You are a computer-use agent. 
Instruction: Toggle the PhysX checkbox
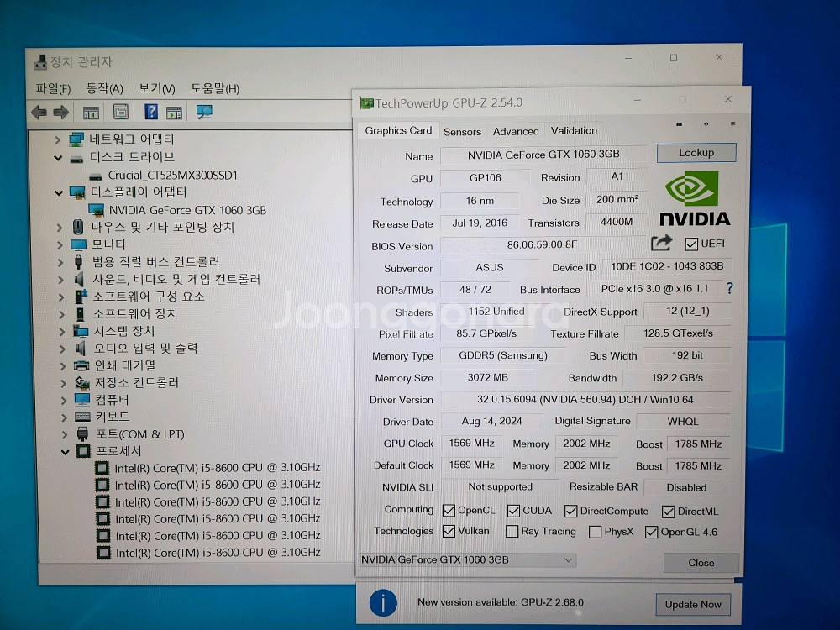tap(595, 532)
